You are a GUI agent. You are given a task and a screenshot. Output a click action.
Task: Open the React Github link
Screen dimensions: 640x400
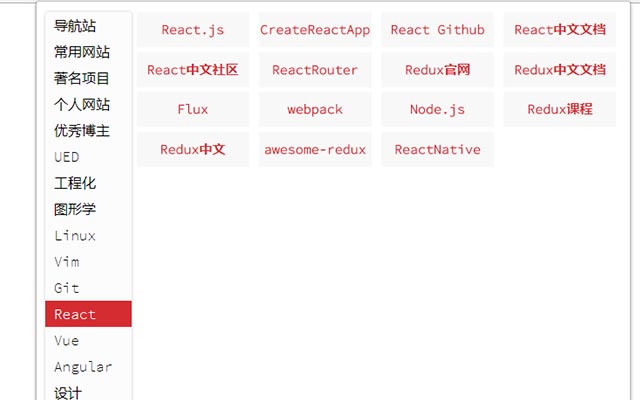tap(438, 29)
